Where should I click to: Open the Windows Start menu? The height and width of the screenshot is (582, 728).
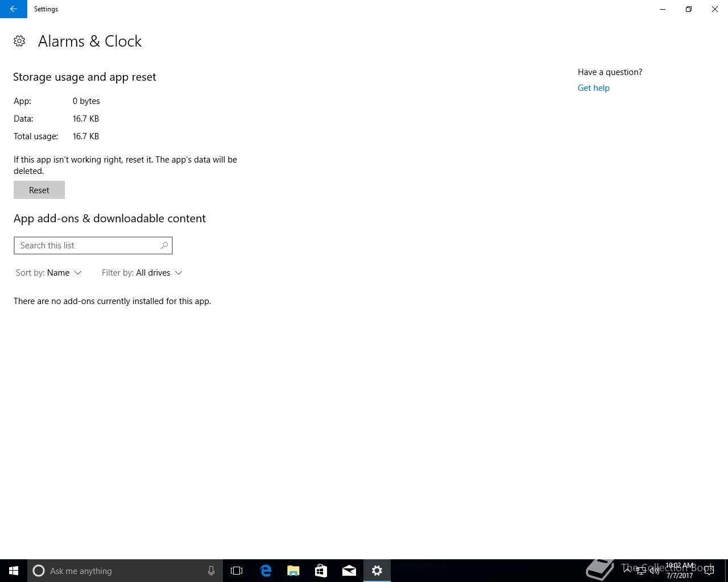coord(14,571)
